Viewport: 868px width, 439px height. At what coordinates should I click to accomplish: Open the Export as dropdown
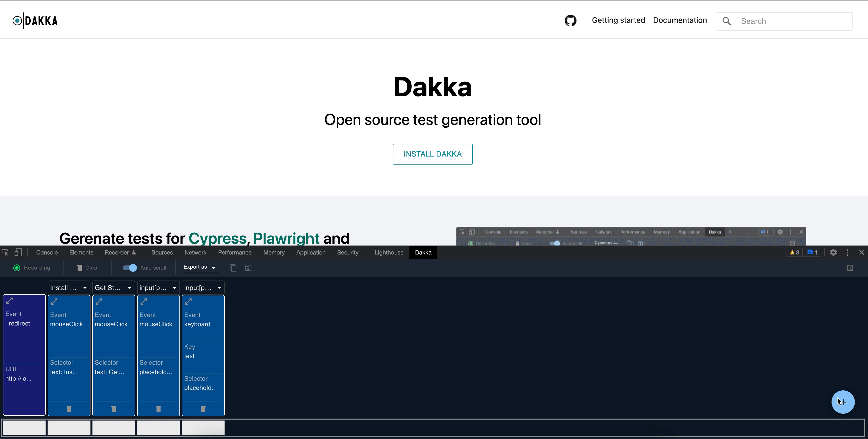201,267
